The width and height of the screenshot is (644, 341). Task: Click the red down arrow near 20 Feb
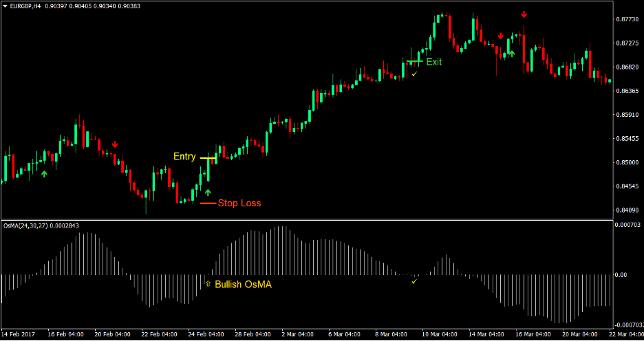pos(115,144)
